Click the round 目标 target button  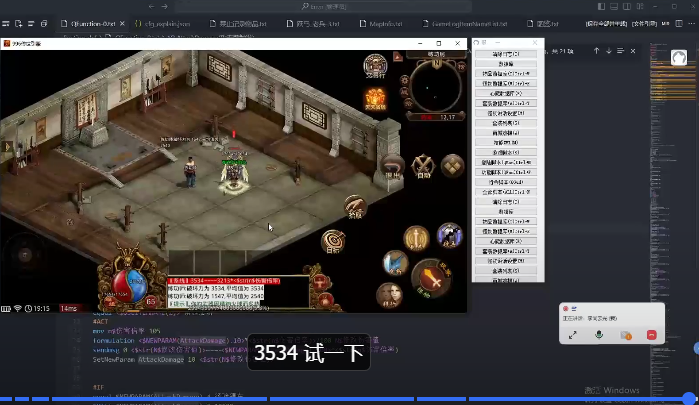coord(334,241)
